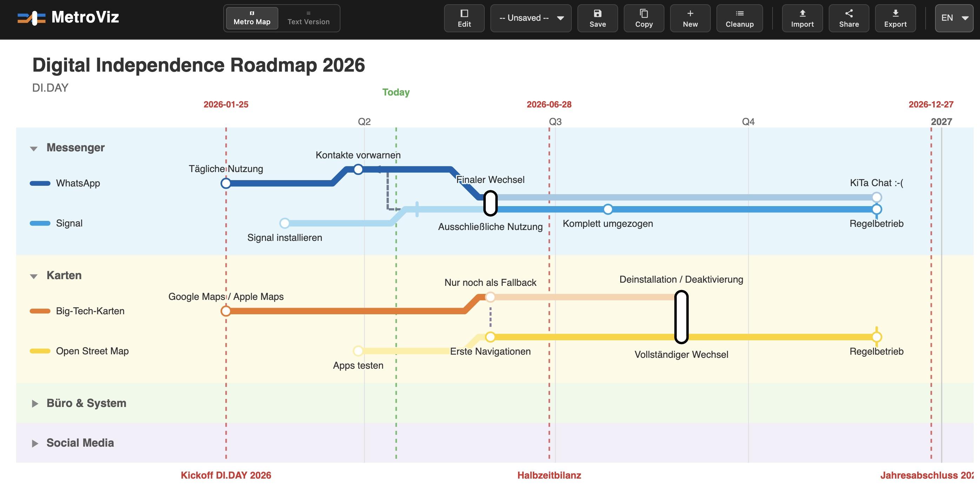Import a roadmap file
This screenshot has height=493, width=980.
[x=802, y=18]
